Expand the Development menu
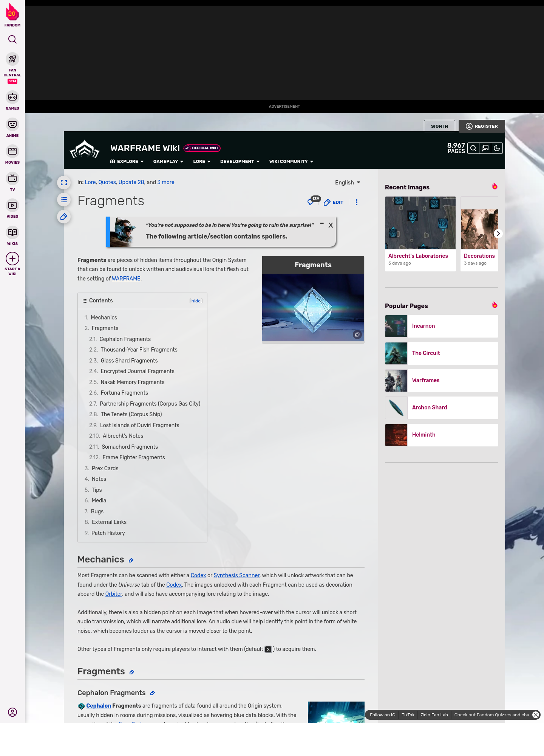The height and width of the screenshot is (756, 544). (x=240, y=161)
